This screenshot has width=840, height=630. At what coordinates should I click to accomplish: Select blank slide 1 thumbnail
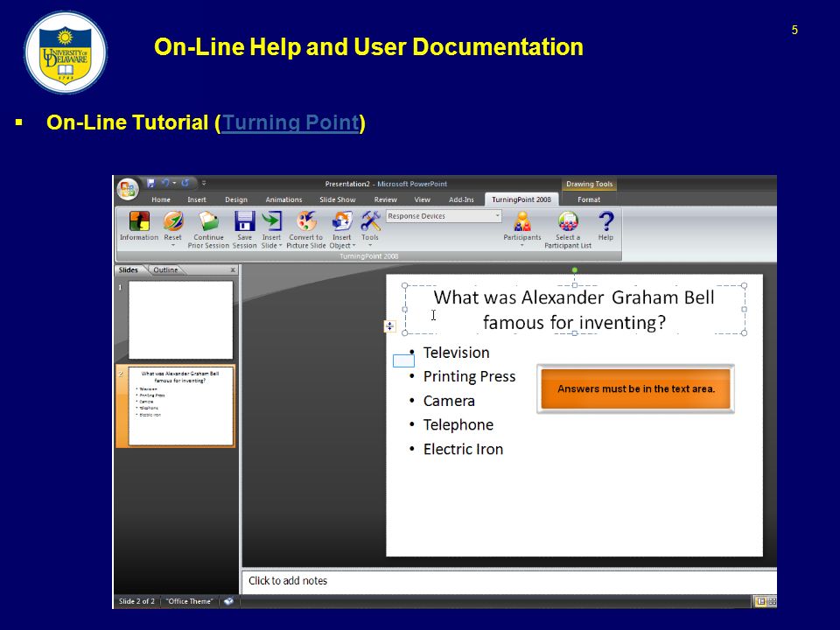click(180, 320)
